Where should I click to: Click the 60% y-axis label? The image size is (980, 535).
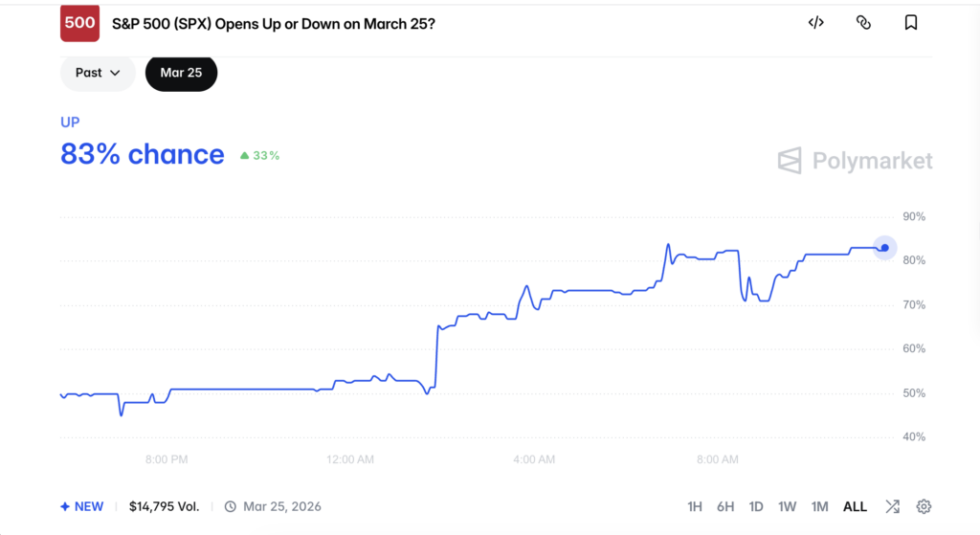point(914,348)
